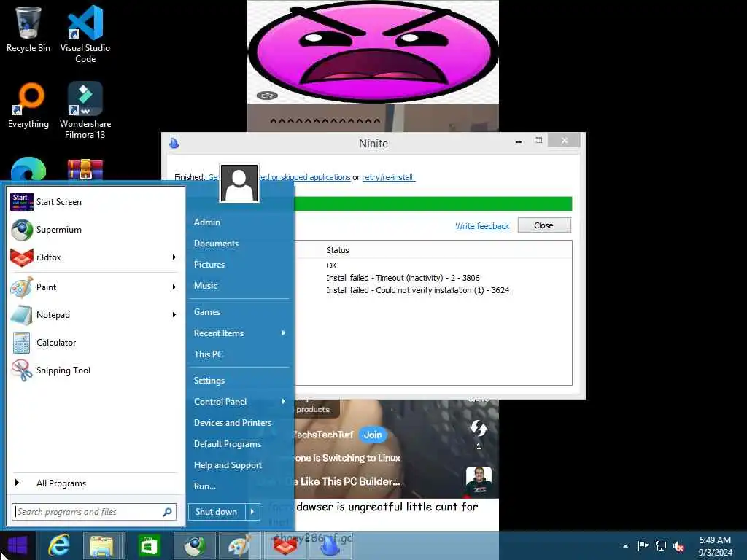747x560 pixels.
Task: Open Default Programs
Action: point(228,444)
